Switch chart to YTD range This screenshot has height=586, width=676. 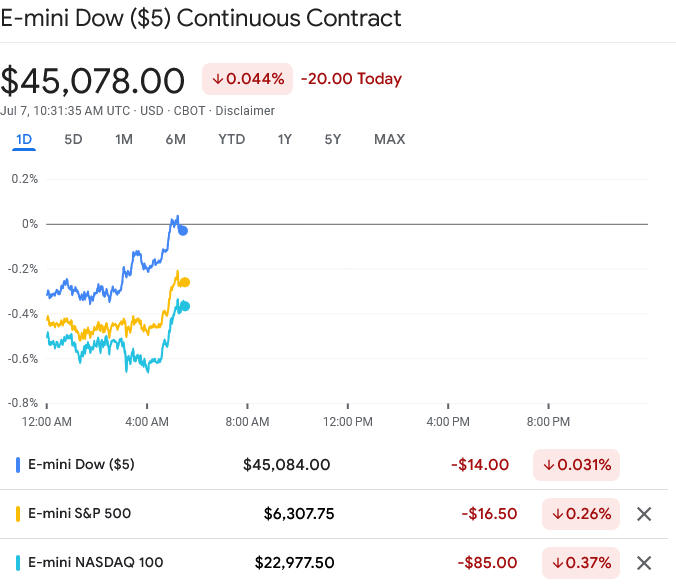(x=231, y=139)
